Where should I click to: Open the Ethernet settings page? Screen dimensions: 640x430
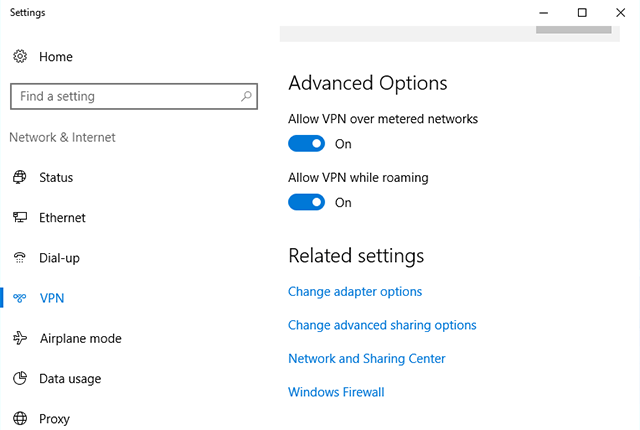(x=62, y=218)
